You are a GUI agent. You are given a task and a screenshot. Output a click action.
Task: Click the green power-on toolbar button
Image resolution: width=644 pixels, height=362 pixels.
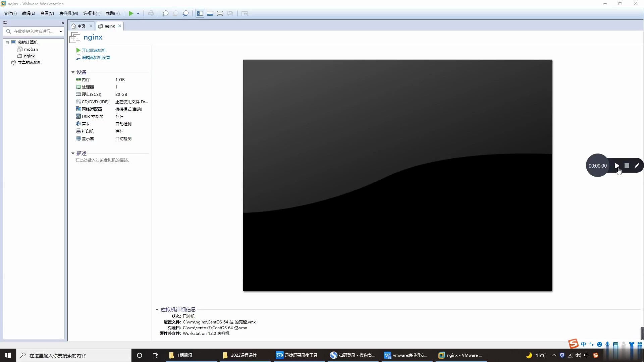(131, 13)
